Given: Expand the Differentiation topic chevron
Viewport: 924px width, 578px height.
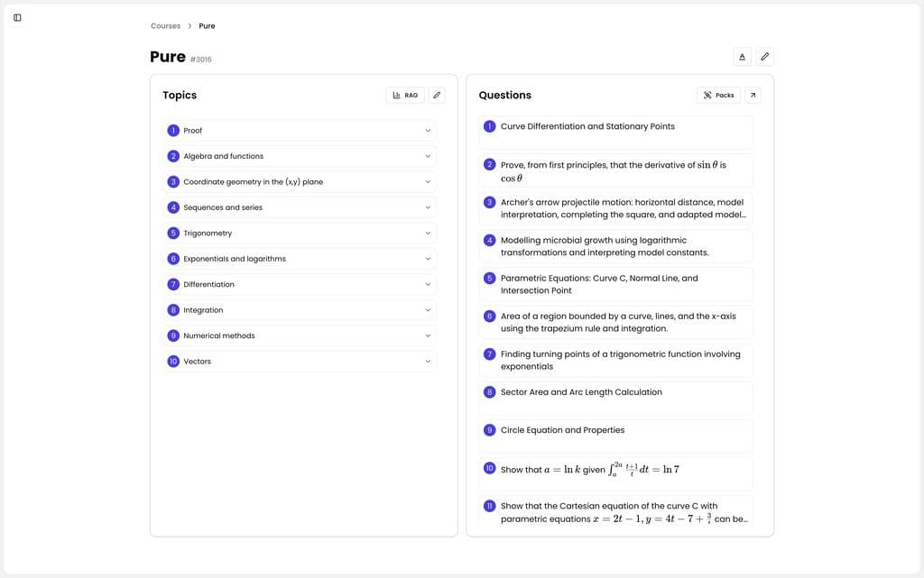Looking at the screenshot, I should point(428,285).
